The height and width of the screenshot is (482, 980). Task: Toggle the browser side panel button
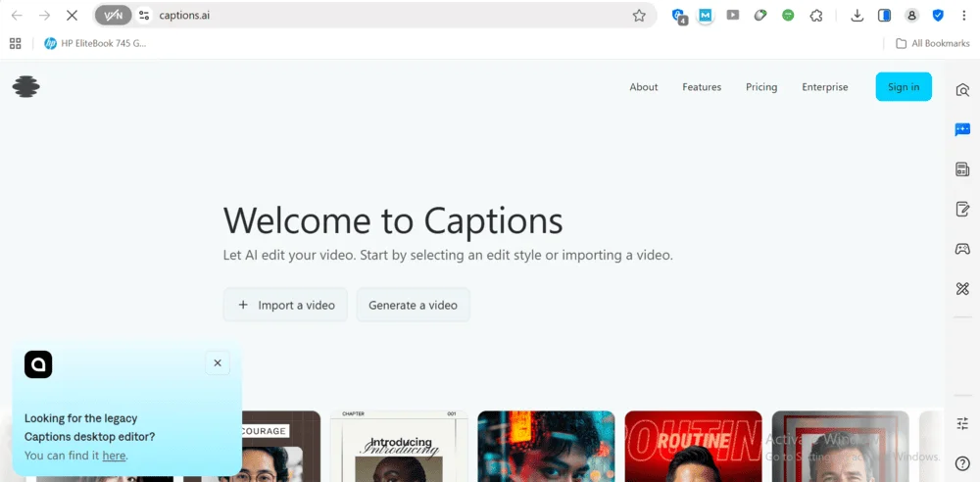coord(884,16)
